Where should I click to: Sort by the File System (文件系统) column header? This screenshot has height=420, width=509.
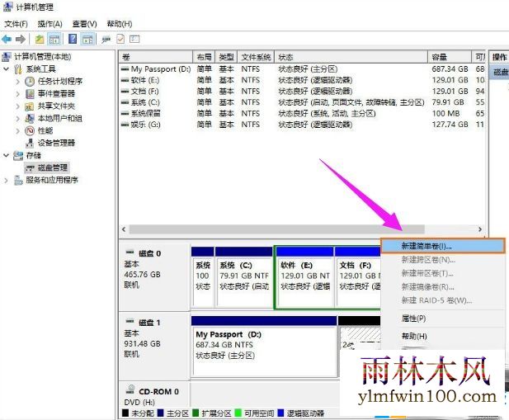256,57
